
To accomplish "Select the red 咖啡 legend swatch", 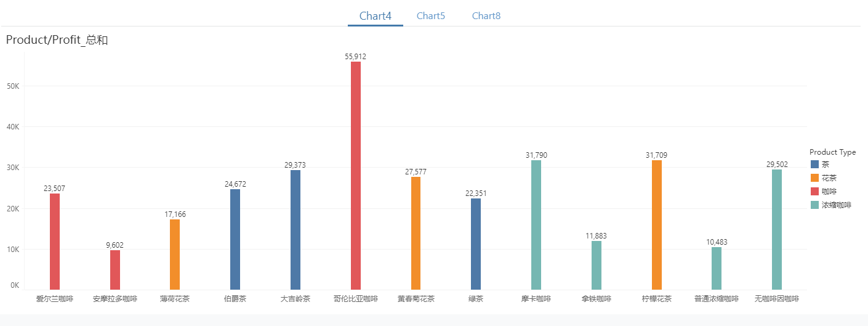I will [815, 192].
